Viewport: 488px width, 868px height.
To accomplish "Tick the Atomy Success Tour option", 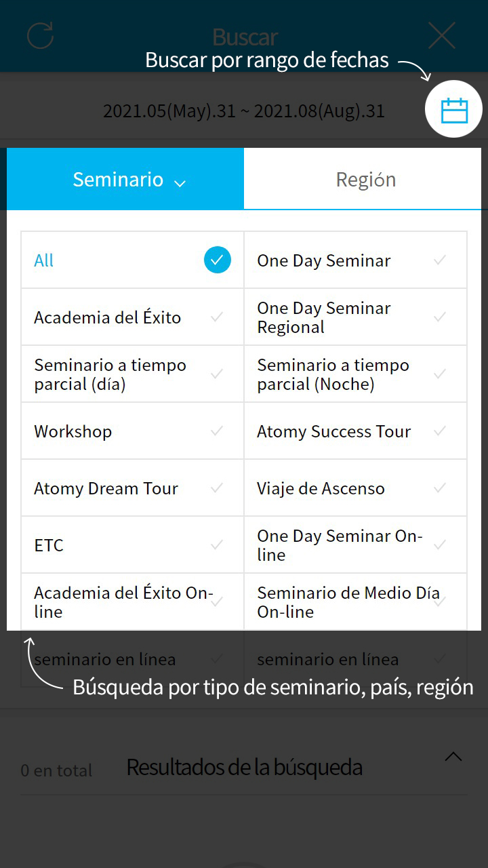I will [x=355, y=431].
